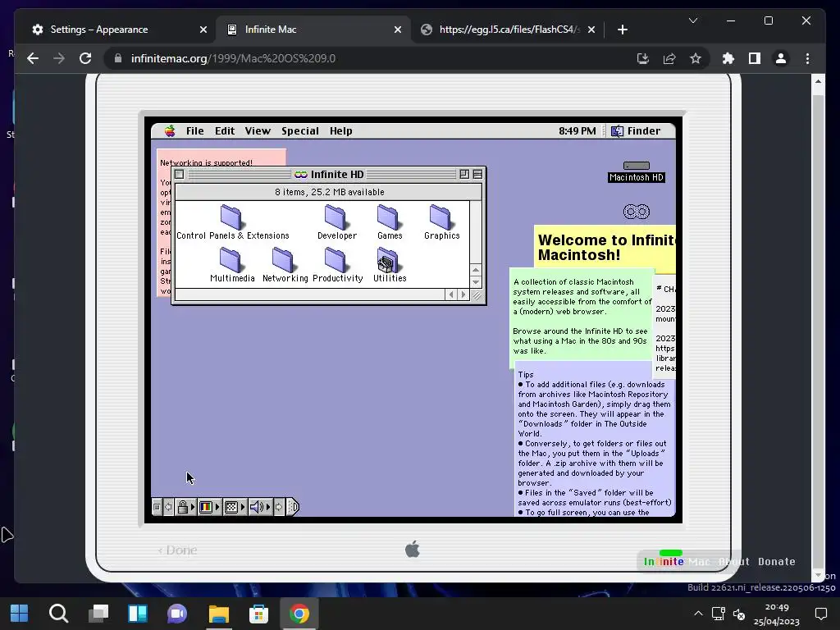Open the About link

734,561
